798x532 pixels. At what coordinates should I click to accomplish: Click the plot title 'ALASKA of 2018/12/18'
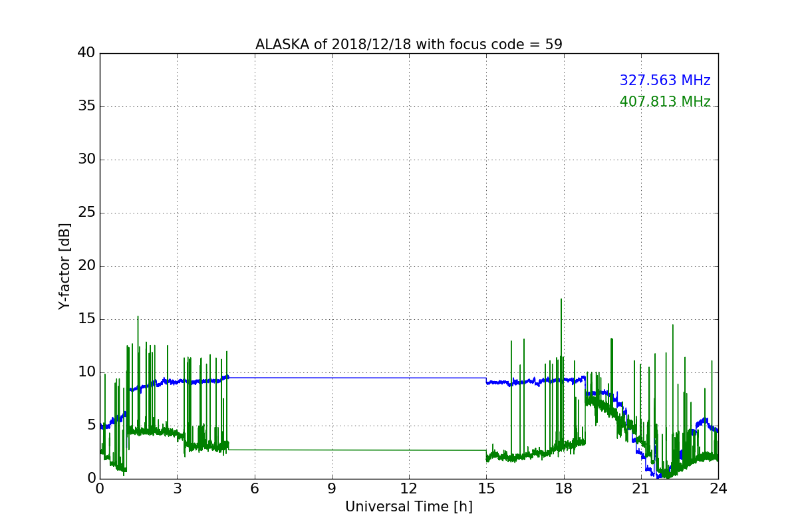tap(409, 45)
